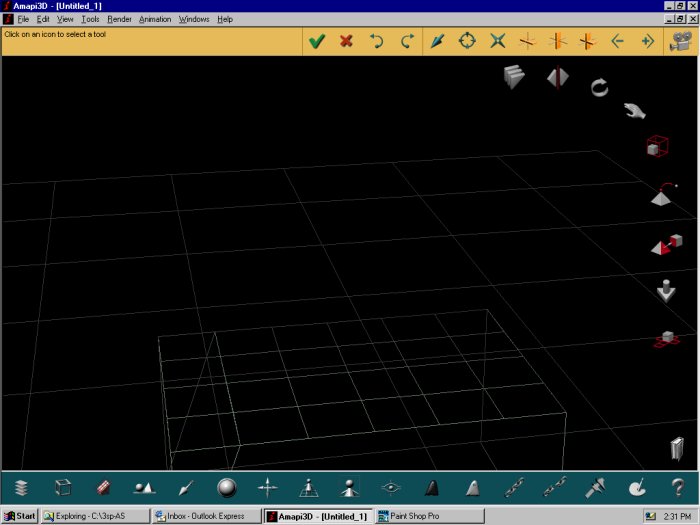The image size is (700, 525).
Task: Open the File menu
Action: pyautogui.click(x=23, y=19)
